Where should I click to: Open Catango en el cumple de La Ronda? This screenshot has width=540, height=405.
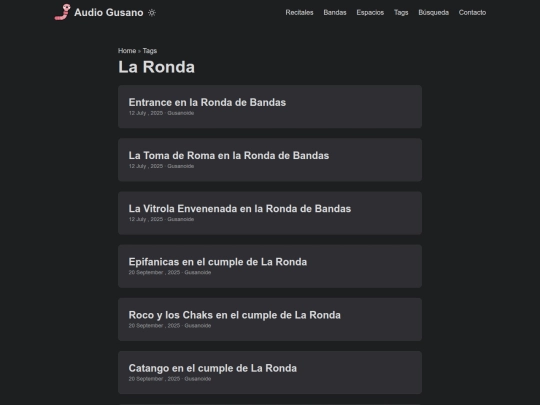tap(270, 373)
